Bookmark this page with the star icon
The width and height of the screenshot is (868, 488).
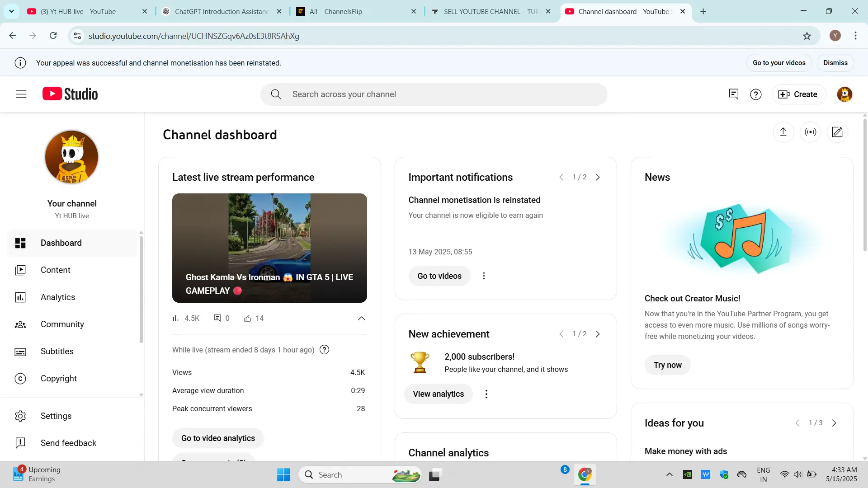click(x=807, y=36)
